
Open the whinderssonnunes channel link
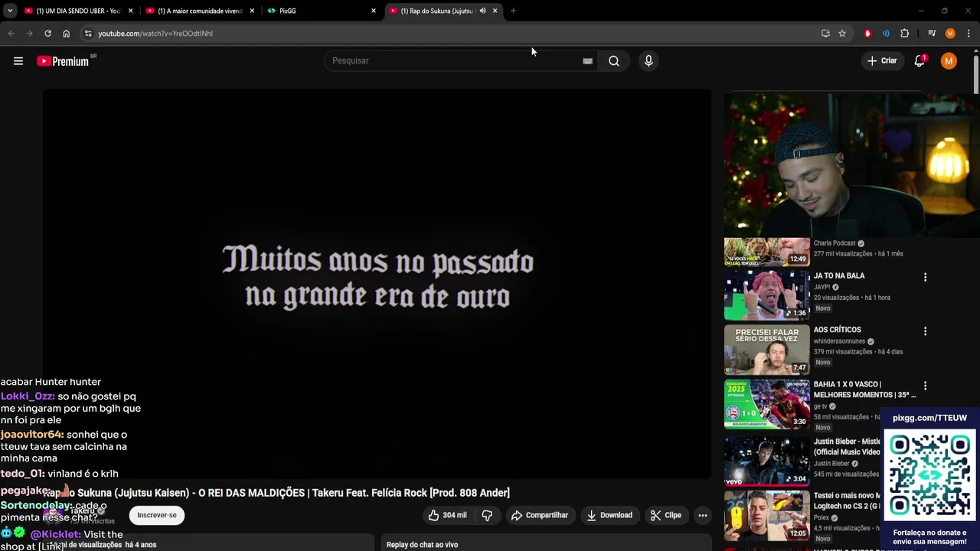click(x=839, y=341)
